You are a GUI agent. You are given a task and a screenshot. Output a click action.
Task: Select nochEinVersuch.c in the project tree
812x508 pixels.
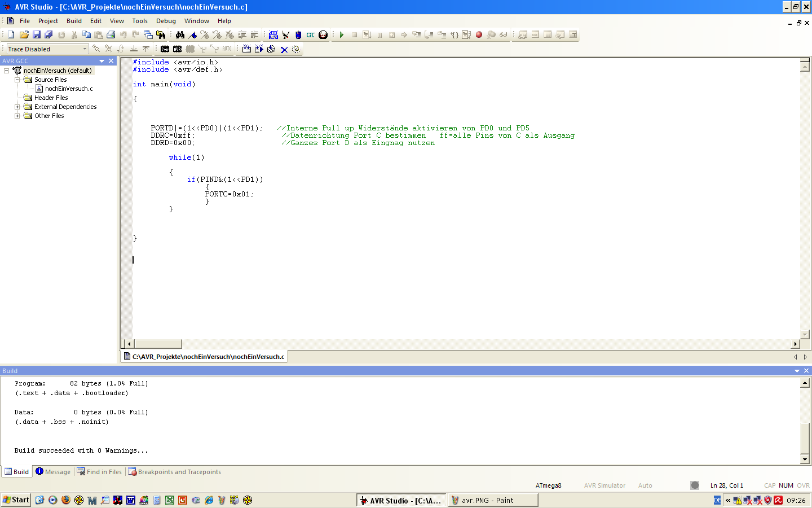[x=68, y=89]
